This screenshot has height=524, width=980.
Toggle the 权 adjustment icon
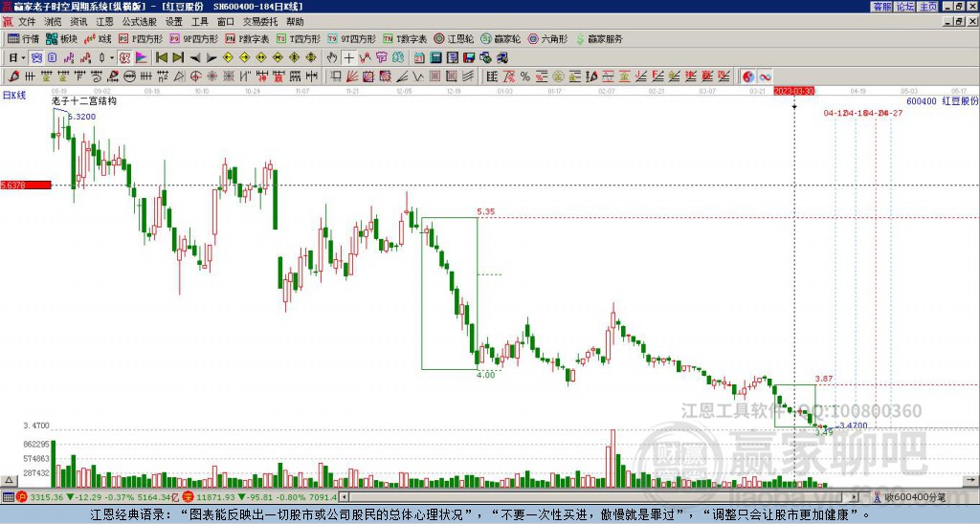(x=124, y=58)
